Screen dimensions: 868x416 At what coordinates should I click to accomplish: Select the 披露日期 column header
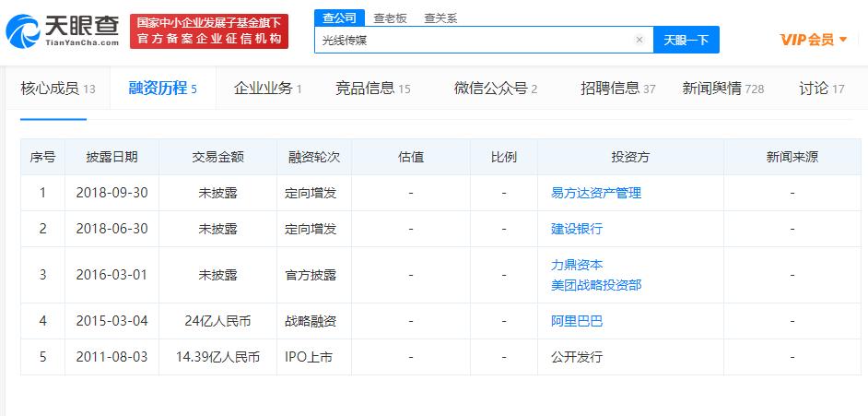(x=111, y=157)
